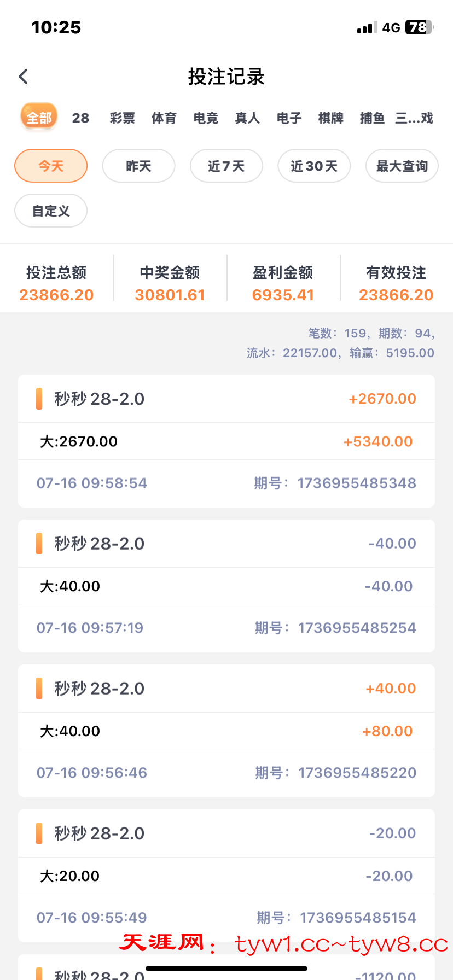Viewport: 453px width, 980px height.
Task: Select the 真人 category tab
Action: 247,118
